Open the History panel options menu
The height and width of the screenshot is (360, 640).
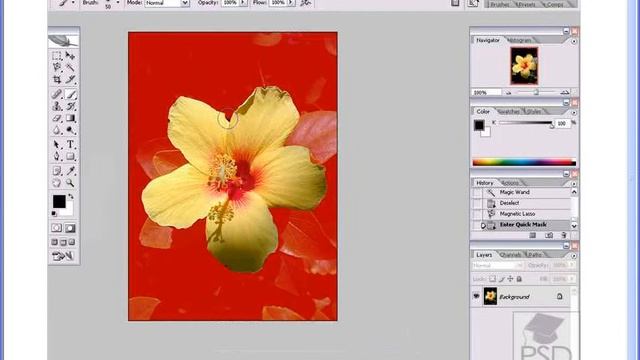[x=574, y=184]
